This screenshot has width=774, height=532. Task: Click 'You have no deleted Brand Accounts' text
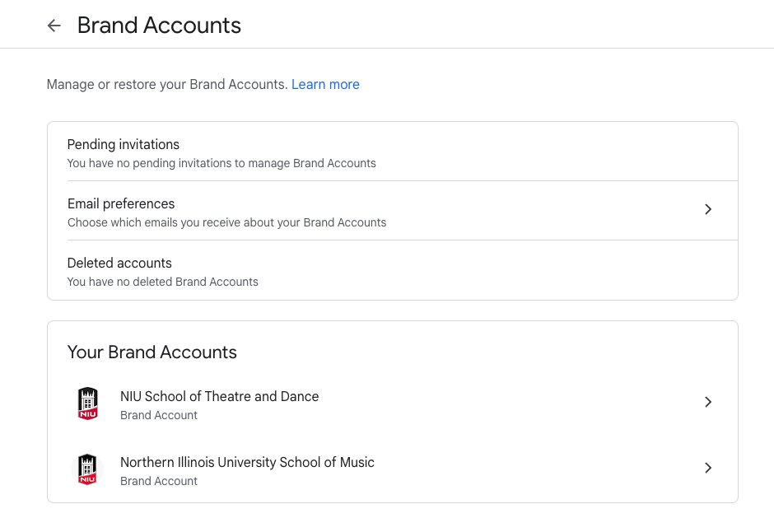[x=162, y=282]
